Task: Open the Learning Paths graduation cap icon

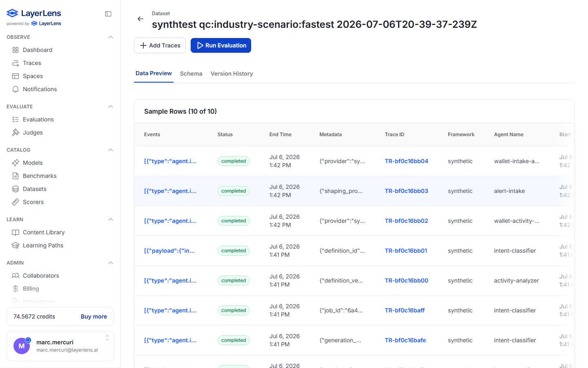Action: [16, 245]
